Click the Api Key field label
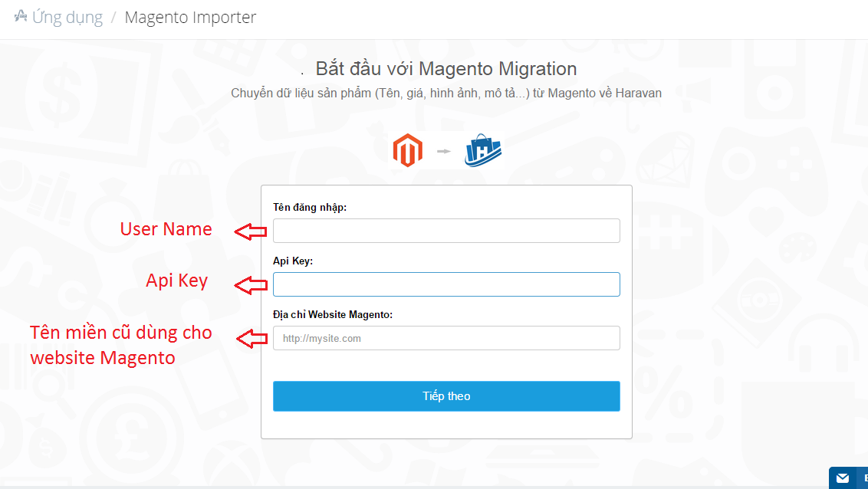Image resolution: width=868 pixels, height=489 pixels. pos(293,261)
